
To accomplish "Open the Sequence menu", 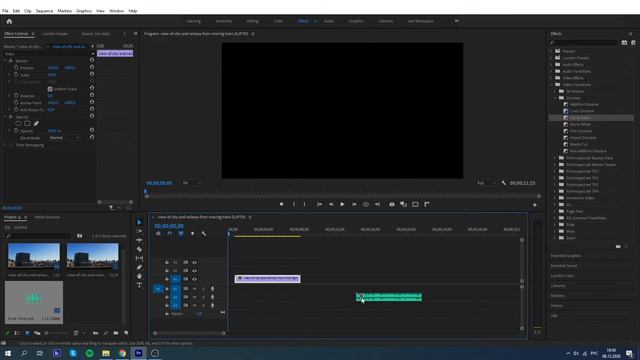I will [44, 11].
